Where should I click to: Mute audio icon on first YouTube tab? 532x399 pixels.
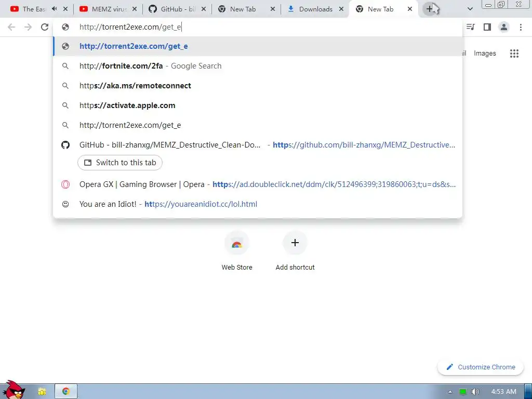click(x=54, y=9)
